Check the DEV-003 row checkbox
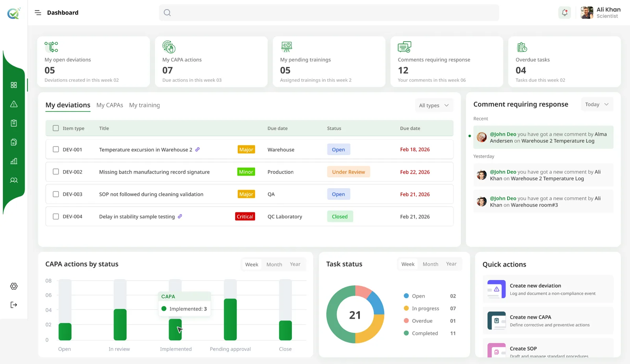Screen dimensions: 630x364 [x=56, y=194]
